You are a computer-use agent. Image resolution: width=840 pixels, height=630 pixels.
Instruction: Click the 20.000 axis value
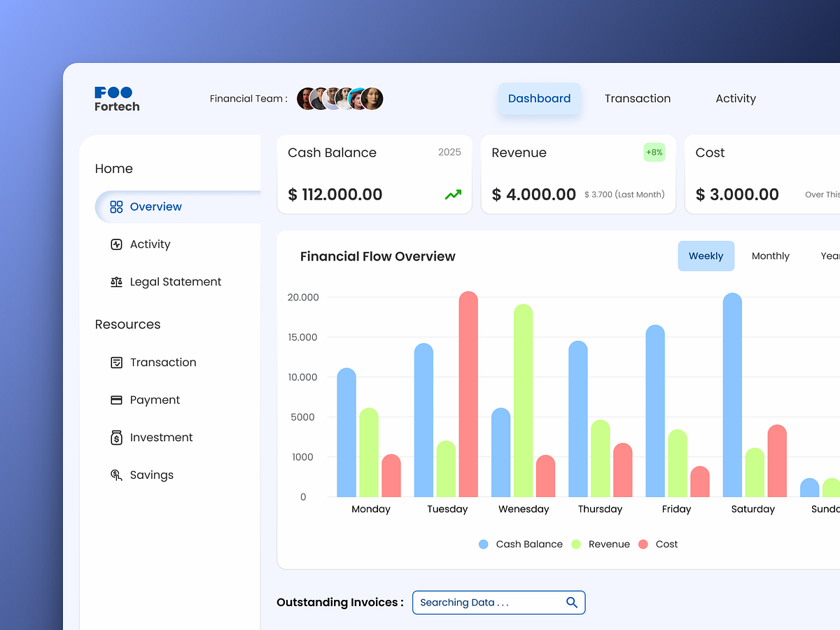[303, 297]
